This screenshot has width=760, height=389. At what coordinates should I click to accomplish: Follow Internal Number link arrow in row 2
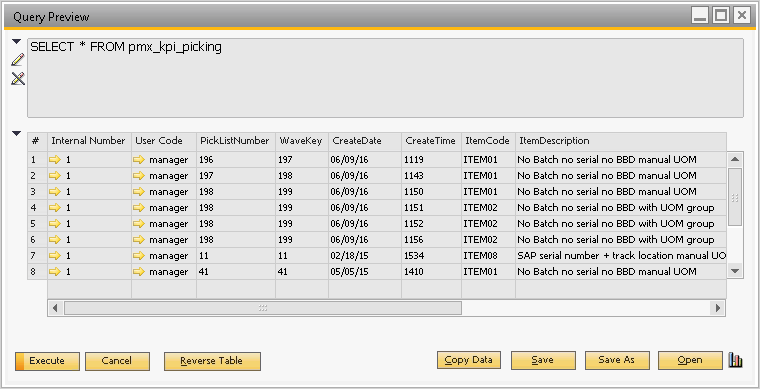point(55,175)
